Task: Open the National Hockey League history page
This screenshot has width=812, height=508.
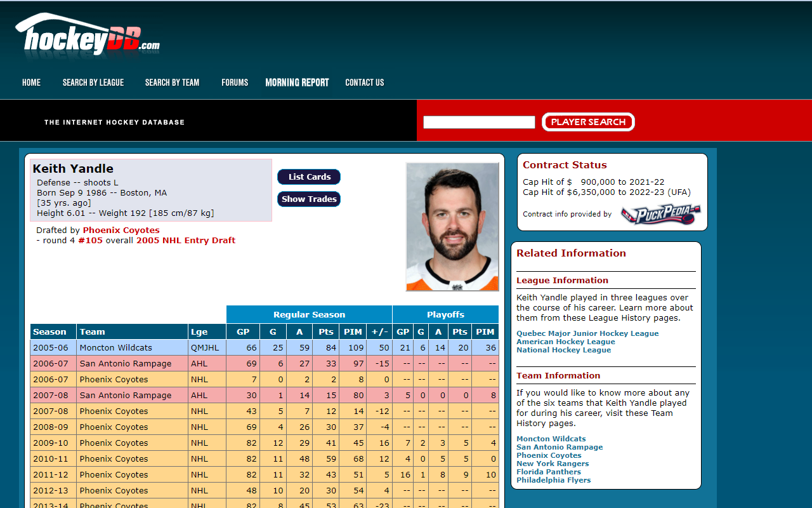Action: (x=564, y=349)
